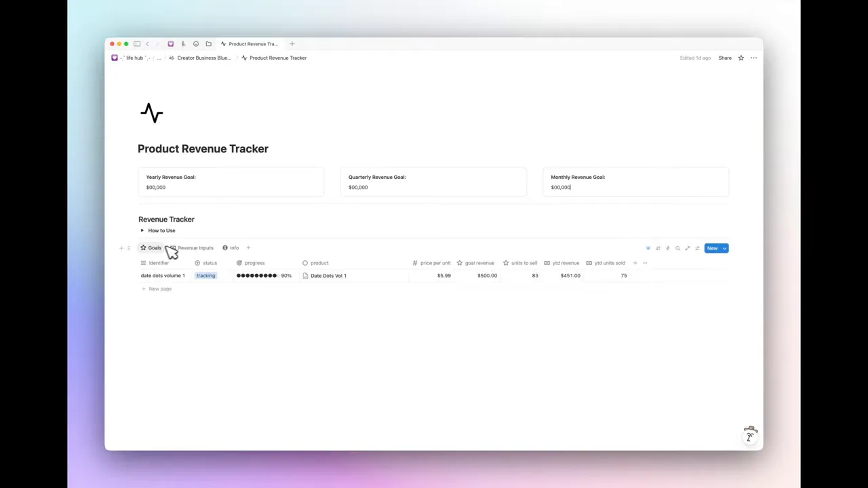Open database automations via the lightning icon
The image size is (868, 488).
(667, 248)
